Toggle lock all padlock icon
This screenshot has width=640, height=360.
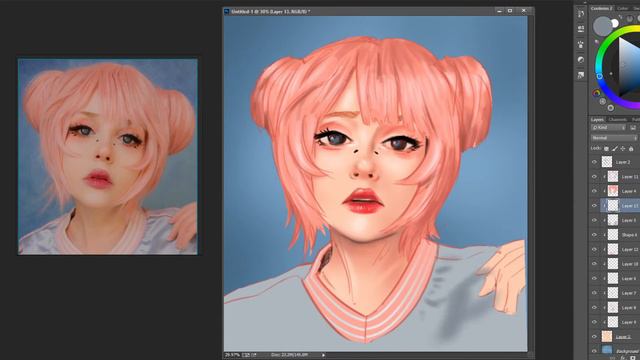(631, 149)
